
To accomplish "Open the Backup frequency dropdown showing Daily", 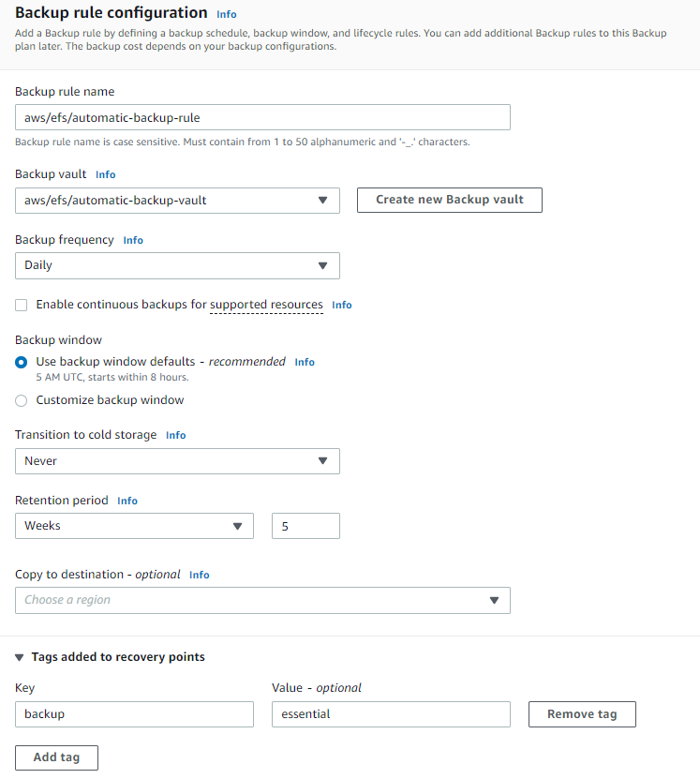I will (177, 265).
